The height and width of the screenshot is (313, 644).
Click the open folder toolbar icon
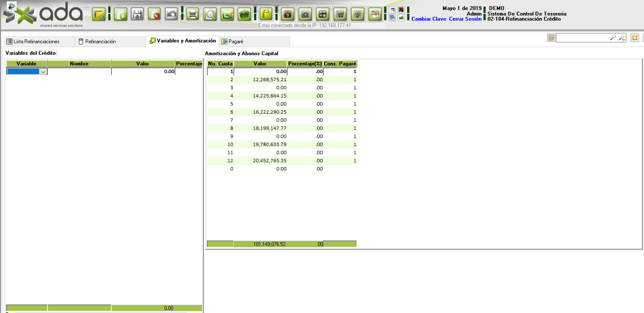(99, 15)
